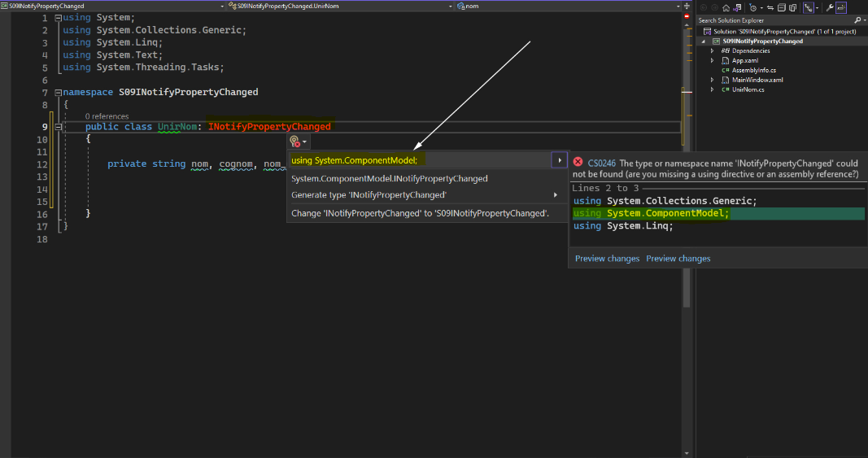Expand the Dependencies node

(713, 50)
